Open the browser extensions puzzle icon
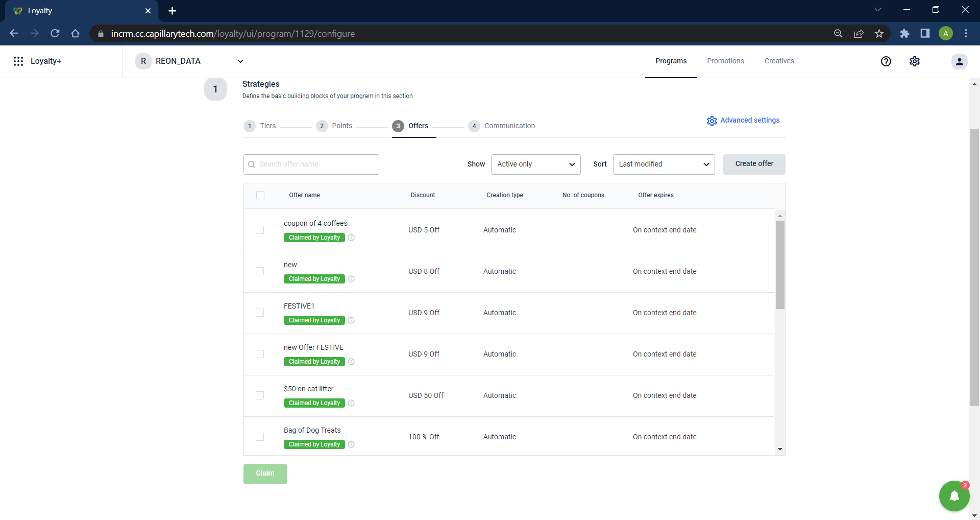Image resolution: width=980 pixels, height=520 pixels. (x=904, y=34)
